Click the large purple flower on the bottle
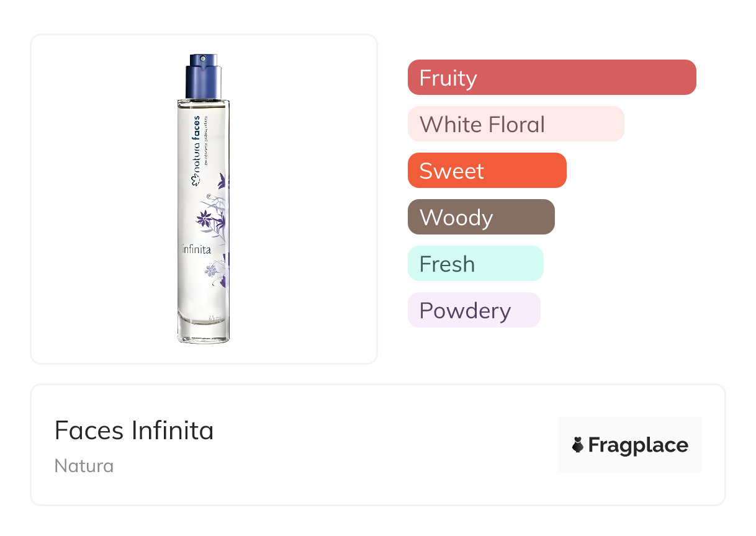 coord(204,217)
